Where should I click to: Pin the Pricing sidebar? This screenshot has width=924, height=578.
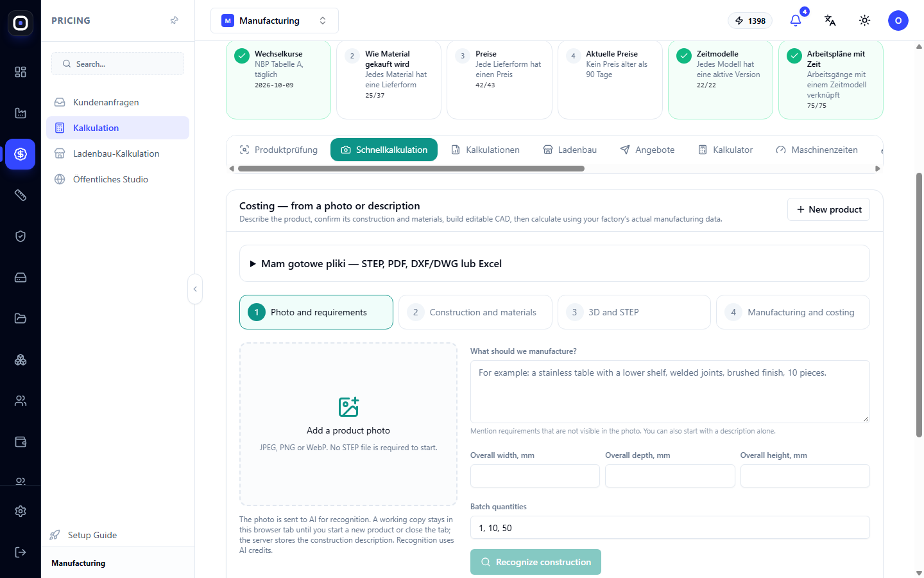[174, 21]
